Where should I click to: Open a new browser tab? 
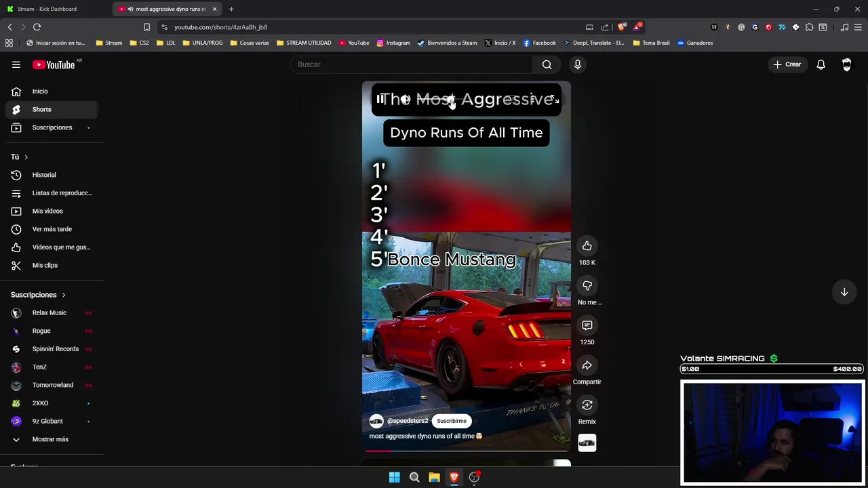(231, 9)
